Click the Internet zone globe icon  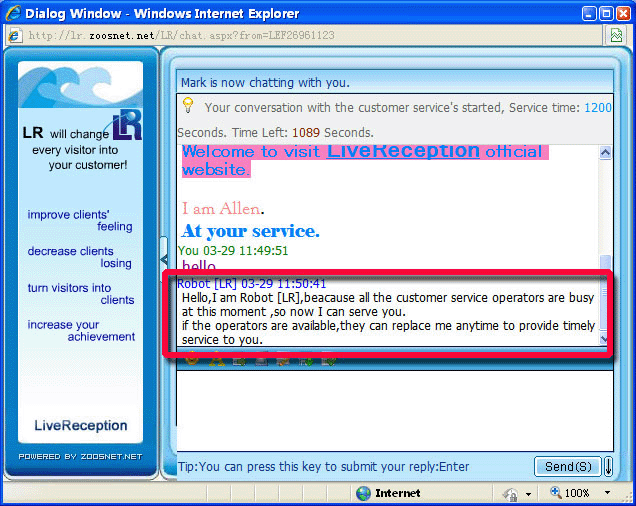(363, 493)
